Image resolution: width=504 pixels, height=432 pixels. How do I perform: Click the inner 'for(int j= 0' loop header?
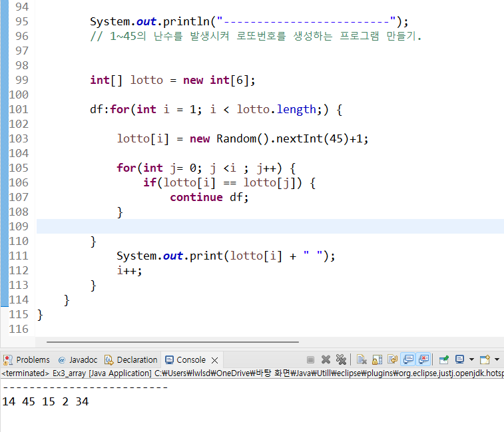point(206,168)
